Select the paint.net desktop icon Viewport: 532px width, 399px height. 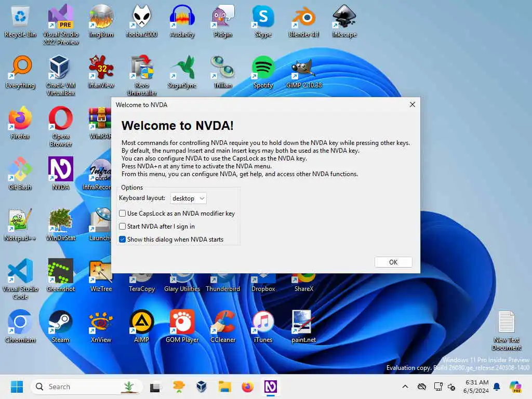pos(303,327)
